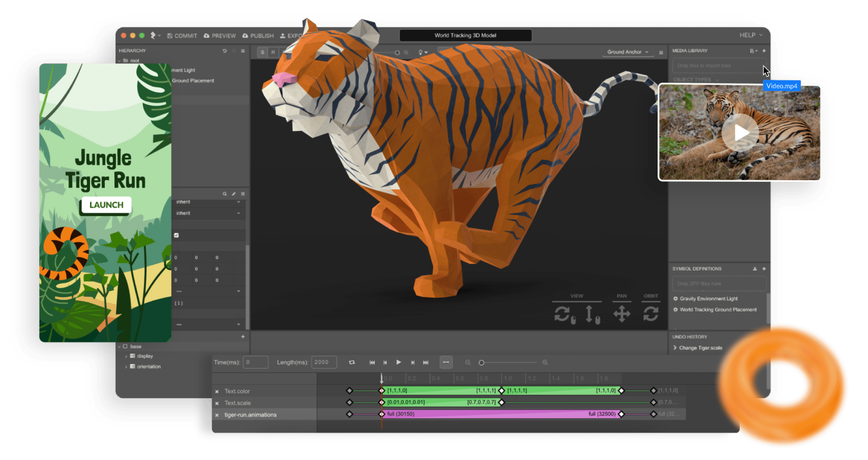Screen dimensions: 868x460
Task: Play the Video.mp4 preview thumbnail
Action: [740, 133]
